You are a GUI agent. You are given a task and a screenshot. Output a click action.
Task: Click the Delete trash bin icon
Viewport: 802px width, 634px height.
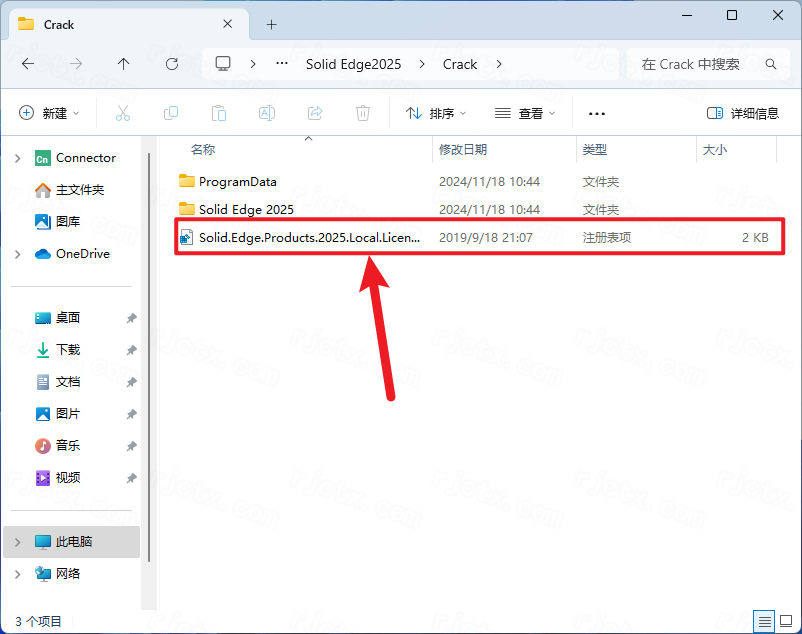coord(363,114)
